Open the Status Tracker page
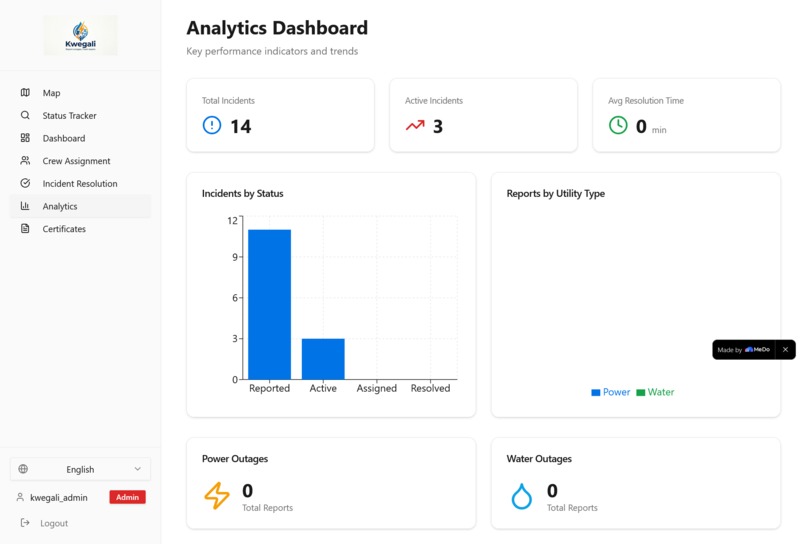Viewport: 806px width, 544px height. (x=80, y=115)
